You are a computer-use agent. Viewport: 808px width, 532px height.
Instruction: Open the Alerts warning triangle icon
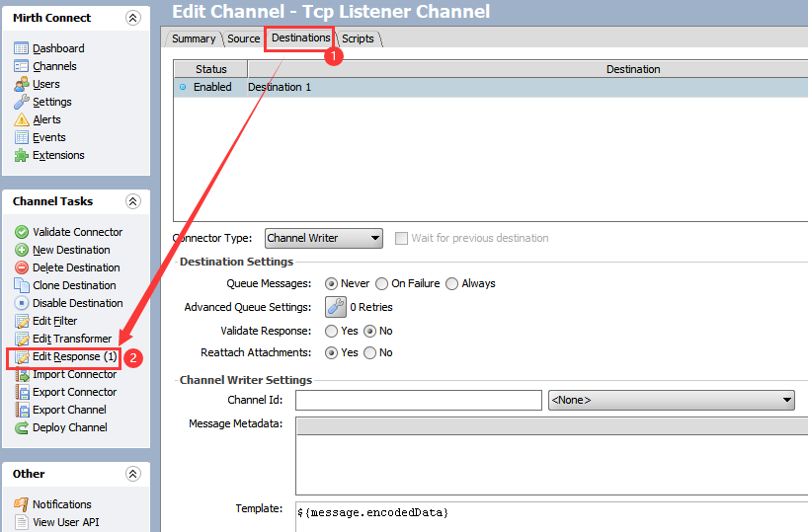21,119
